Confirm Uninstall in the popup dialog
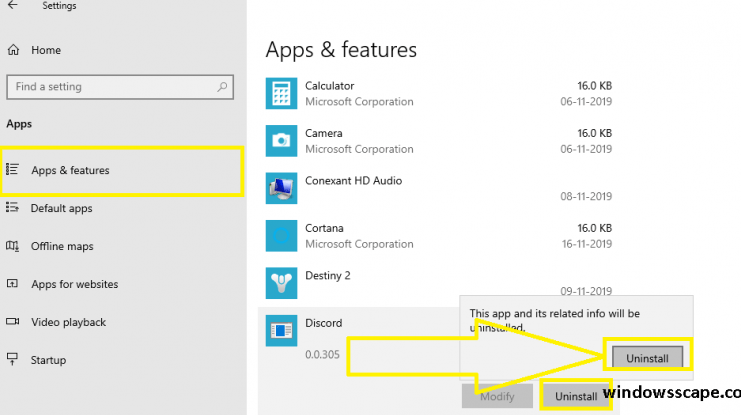This screenshot has height=415, width=741. [x=647, y=357]
